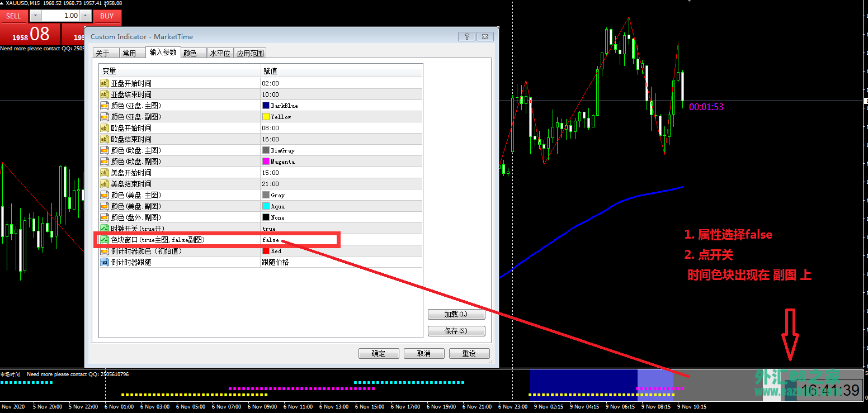Click the 倒计时器跟随 variable name
The width and height of the screenshot is (868, 413).
coord(131,262)
